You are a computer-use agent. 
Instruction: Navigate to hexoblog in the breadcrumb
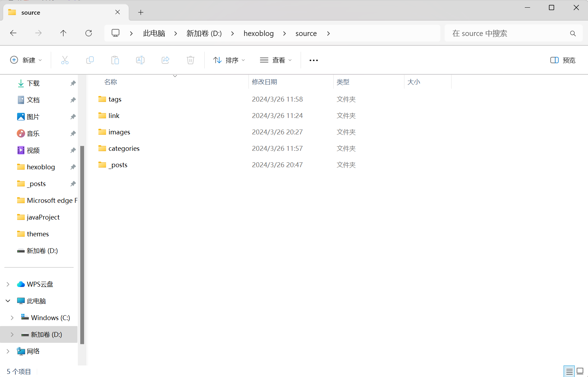259,33
